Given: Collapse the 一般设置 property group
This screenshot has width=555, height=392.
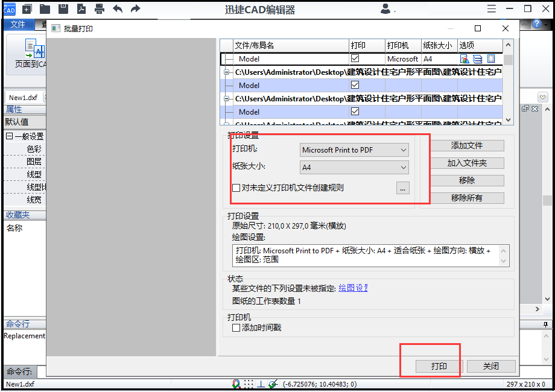Looking at the screenshot, I should 10,136.
